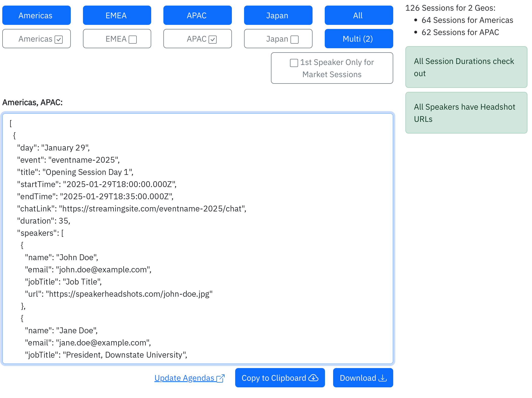Click the blue APAC button
Viewport: 532px width, 398px height.
click(197, 15)
